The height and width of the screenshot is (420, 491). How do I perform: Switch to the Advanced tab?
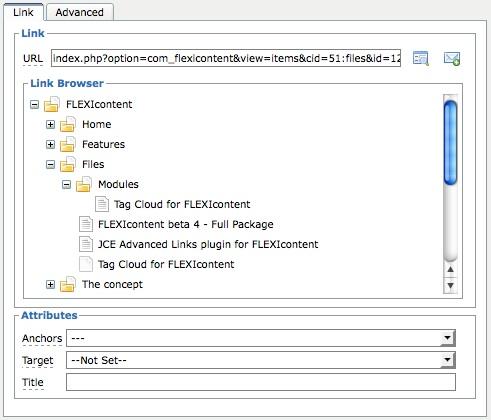pyautogui.click(x=80, y=12)
